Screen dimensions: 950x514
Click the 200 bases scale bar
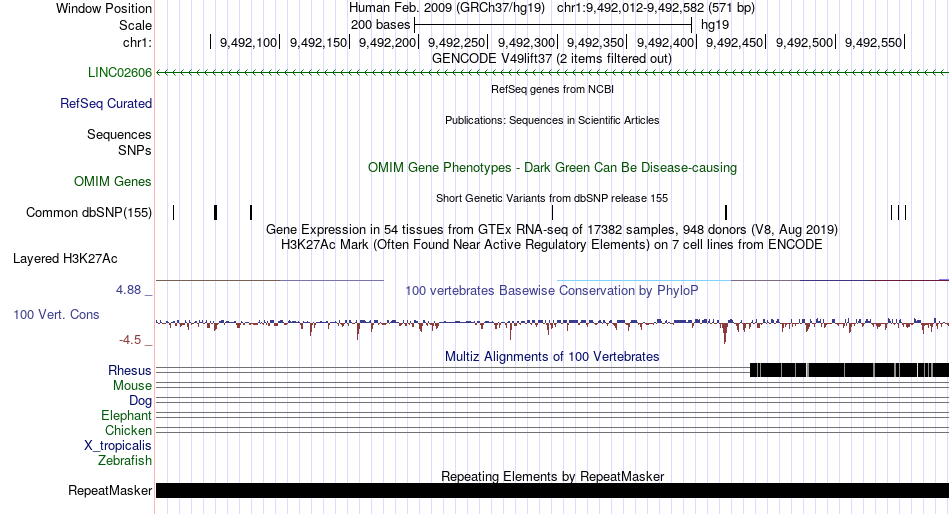coord(553,25)
